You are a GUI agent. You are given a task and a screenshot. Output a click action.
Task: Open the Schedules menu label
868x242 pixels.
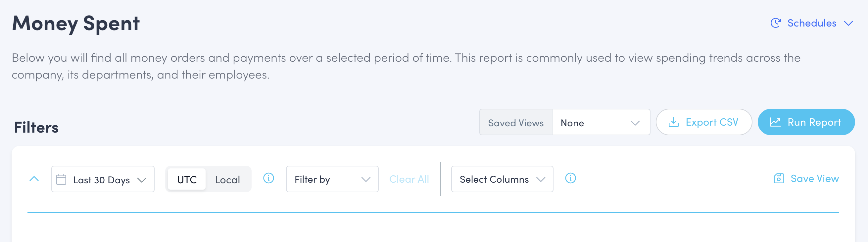(x=811, y=23)
